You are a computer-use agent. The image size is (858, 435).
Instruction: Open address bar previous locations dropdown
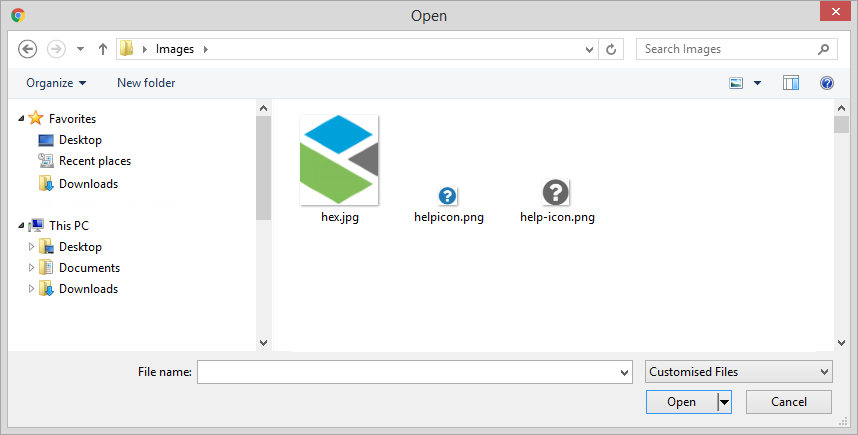(589, 50)
